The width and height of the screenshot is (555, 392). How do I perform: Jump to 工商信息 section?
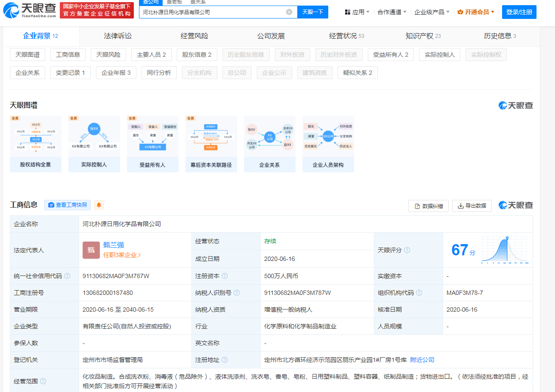point(68,55)
